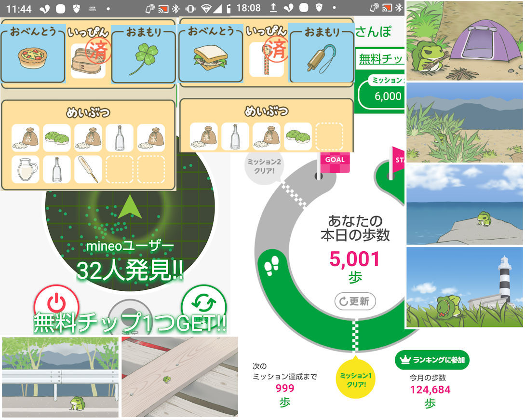The width and height of the screenshot is (525, 420).
Task: Open the frog among the beach plants photo
Action: (x=464, y=123)
